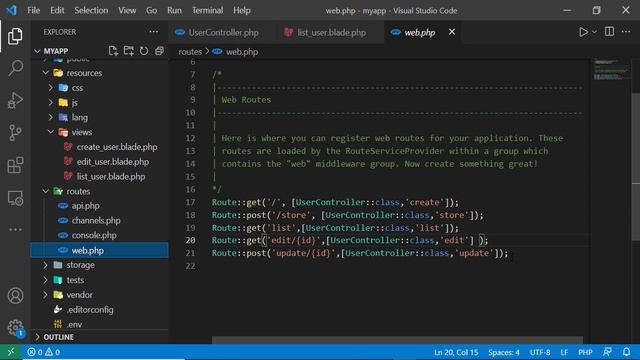640x360 pixels.
Task: Open the View menu
Action: coord(127,10)
